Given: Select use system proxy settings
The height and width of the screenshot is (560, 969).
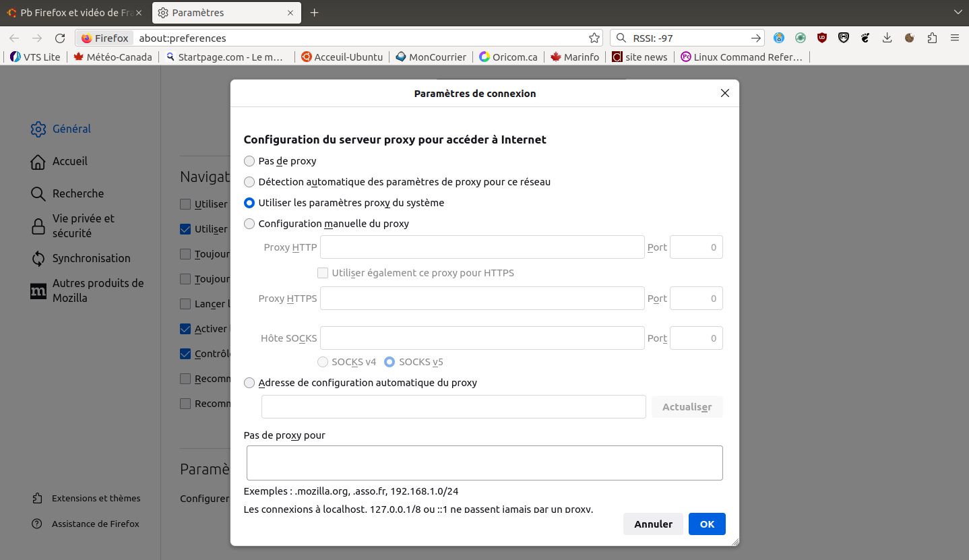Looking at the screenshot, I should (x=249, y=203).
